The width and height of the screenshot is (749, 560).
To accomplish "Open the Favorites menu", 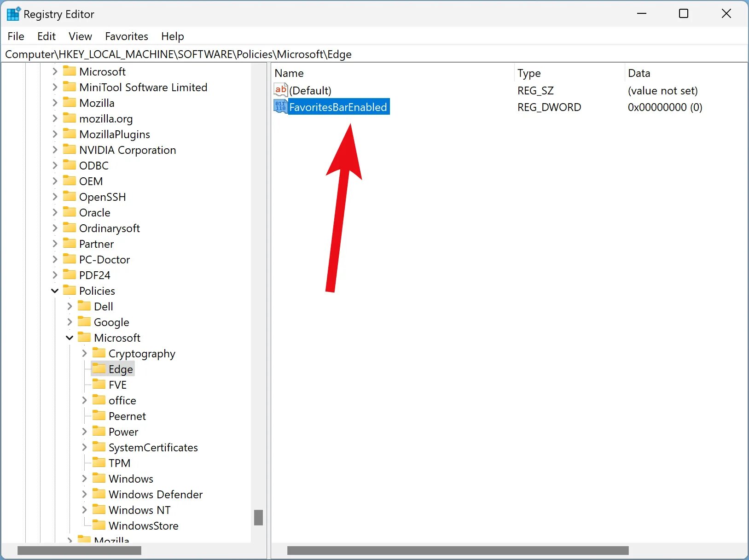I will click(x=127, y=36).
